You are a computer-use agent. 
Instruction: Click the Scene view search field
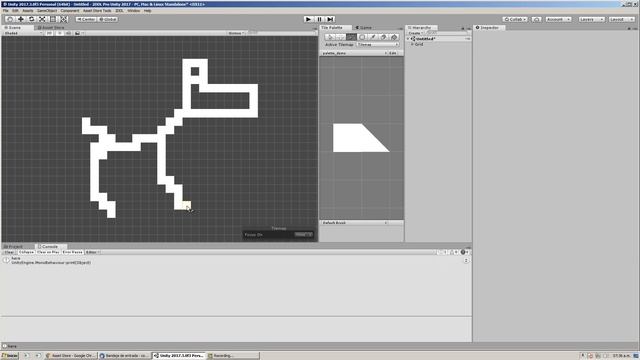click(x=282, y=33)
